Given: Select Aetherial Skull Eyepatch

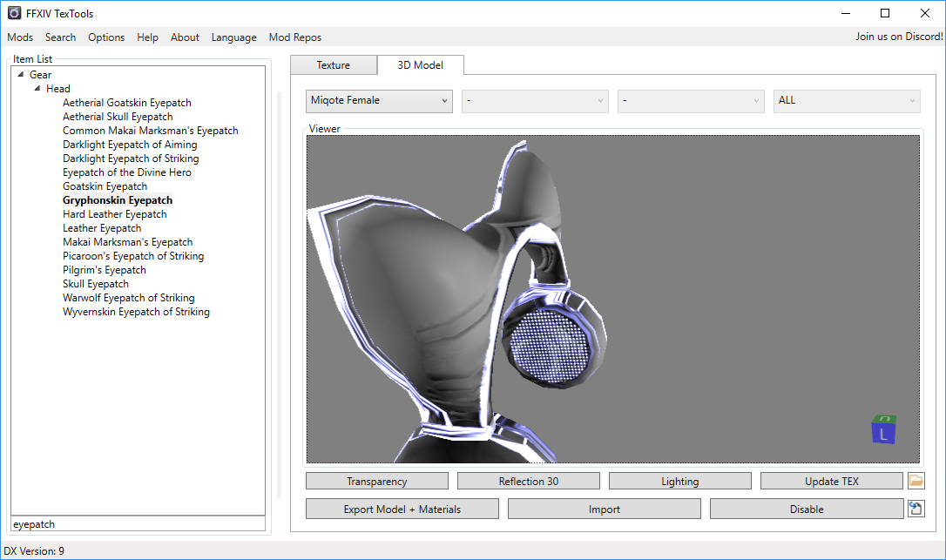Looking at the screenshot, I should point(118,117).
